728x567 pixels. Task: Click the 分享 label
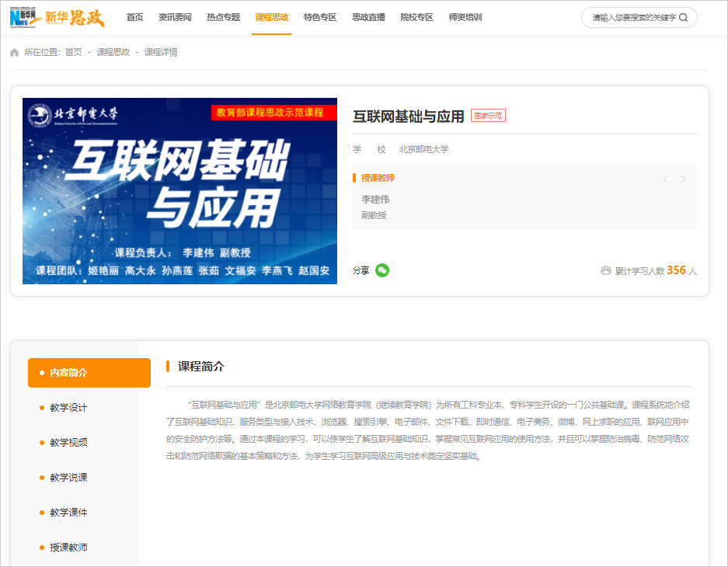[361, 270]
